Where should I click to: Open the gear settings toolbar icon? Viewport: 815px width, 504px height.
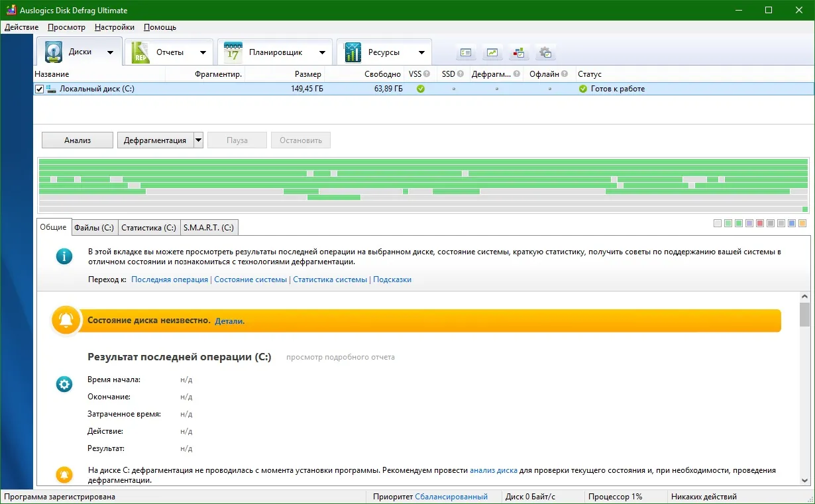(545, 52)
